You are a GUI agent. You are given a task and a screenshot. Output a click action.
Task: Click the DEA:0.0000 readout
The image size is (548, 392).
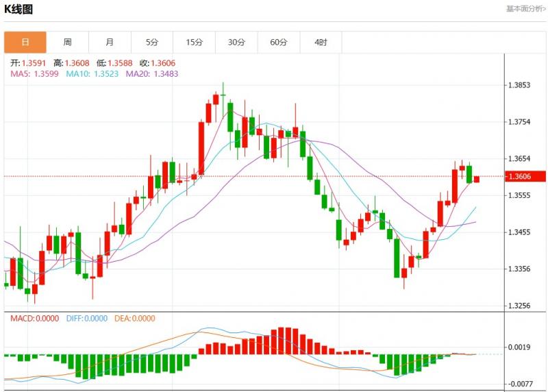point(134,318)
